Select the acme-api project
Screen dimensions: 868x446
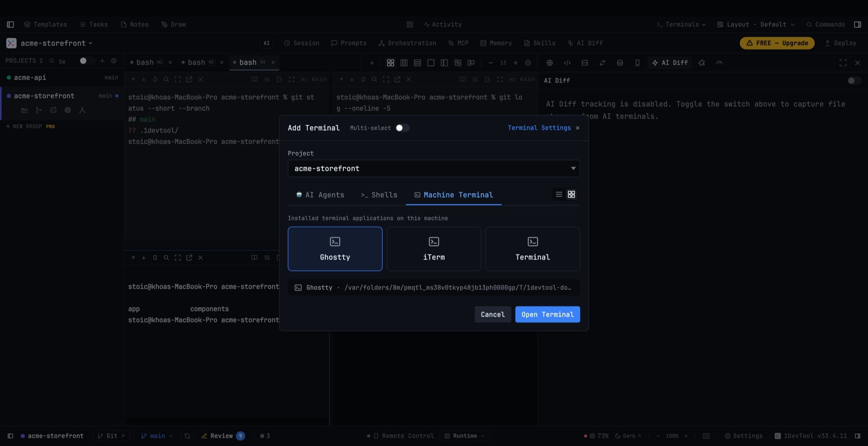[x=62, y=77]
